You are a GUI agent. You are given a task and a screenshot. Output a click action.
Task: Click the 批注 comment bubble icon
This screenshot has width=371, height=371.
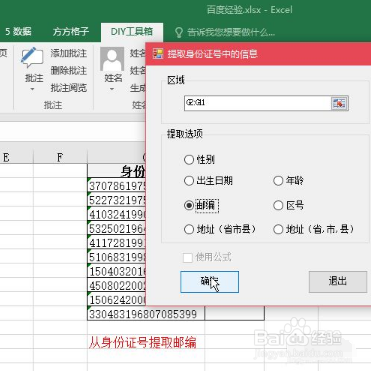coord(32,58)
